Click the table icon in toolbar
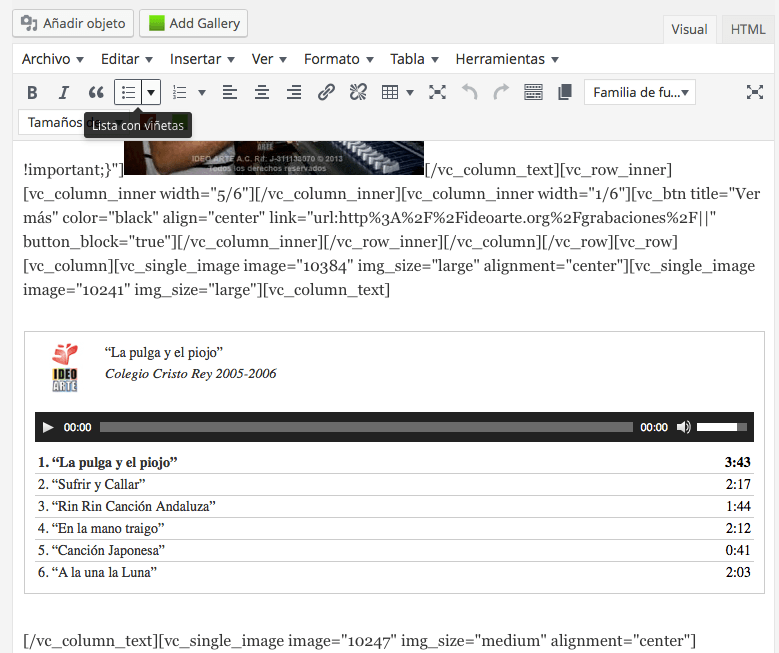This screenshot has height=653, width=779. [390, 92]
